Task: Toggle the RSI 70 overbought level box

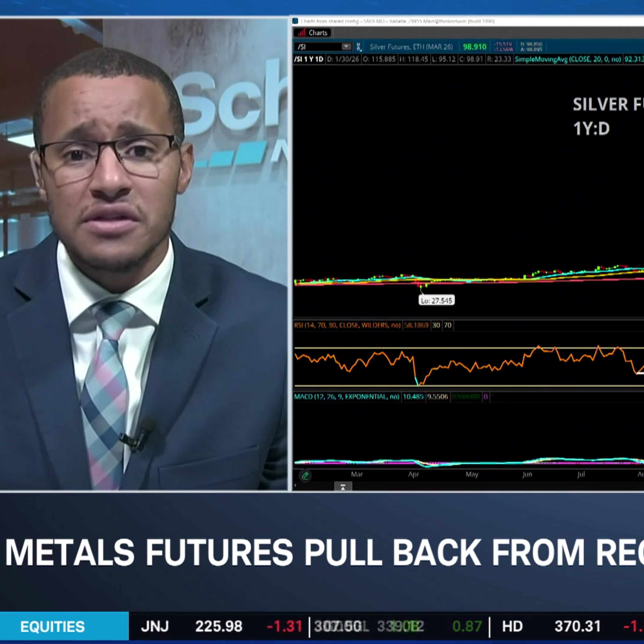Action: coord(448,325)
